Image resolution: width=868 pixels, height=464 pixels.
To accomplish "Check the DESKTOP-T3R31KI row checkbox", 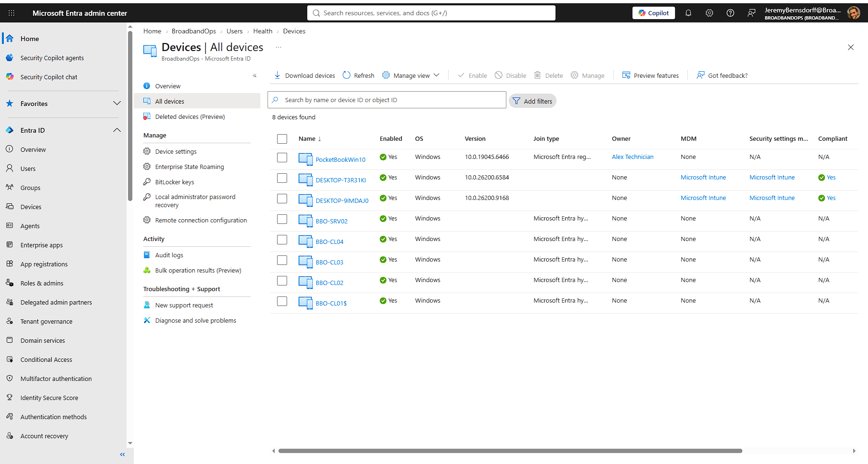I will 282,178.
